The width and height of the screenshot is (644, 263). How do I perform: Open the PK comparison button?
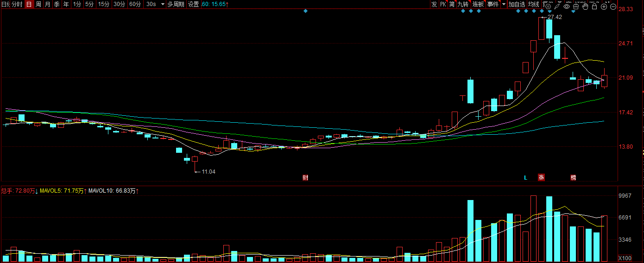[x=443, y=4]
